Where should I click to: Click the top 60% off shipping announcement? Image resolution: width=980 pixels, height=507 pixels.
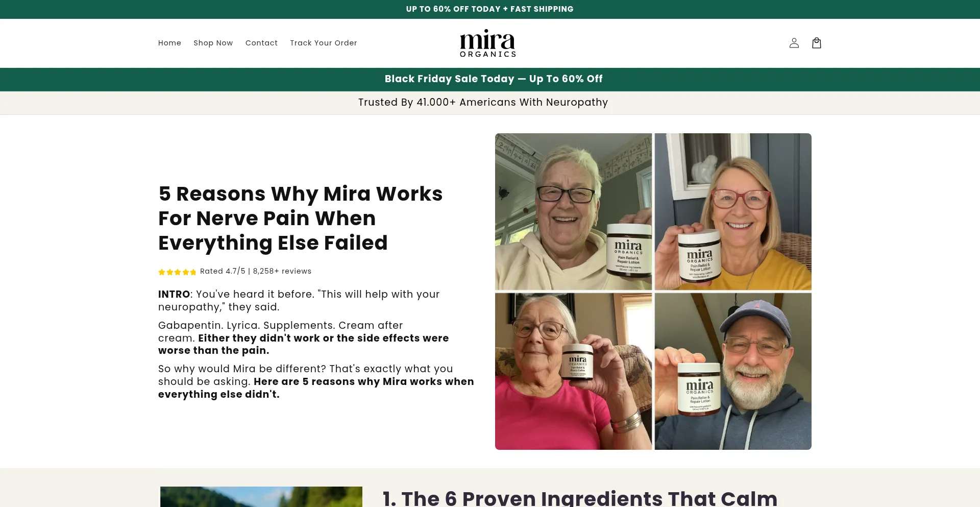(x=490, y=9)
